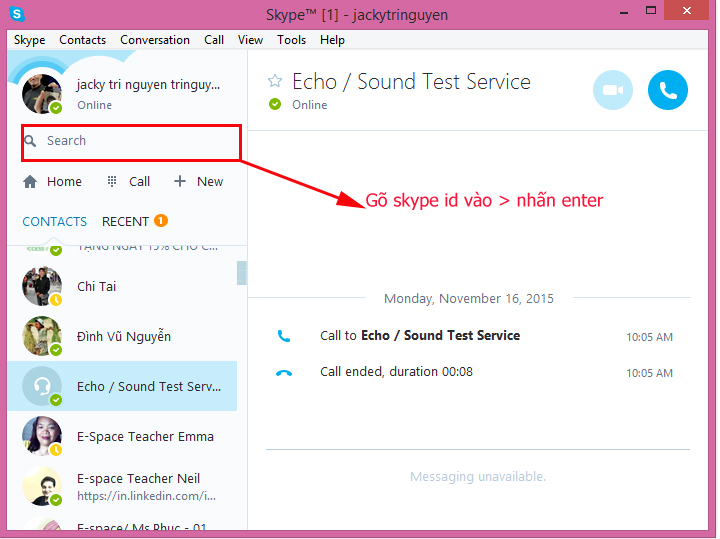Open the Tools menu
The height and width of the screenshot is (539, 720).
[x=291, y=40]
